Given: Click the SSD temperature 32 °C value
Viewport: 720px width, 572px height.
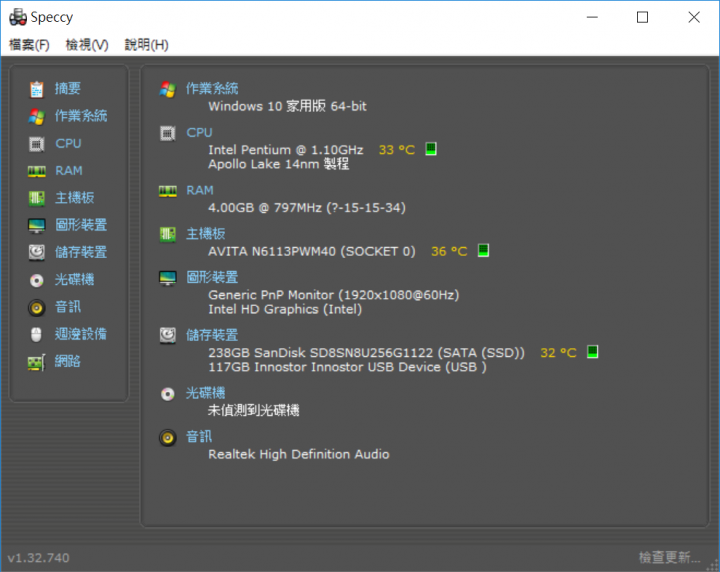Looking at the screenshot, I should coord(558,353).
